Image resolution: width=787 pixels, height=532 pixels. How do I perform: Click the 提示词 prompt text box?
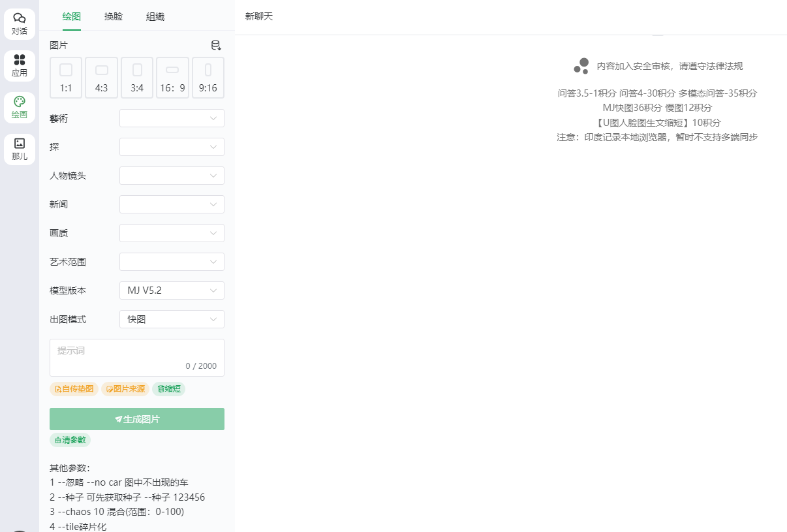click(x=137, y=356)
